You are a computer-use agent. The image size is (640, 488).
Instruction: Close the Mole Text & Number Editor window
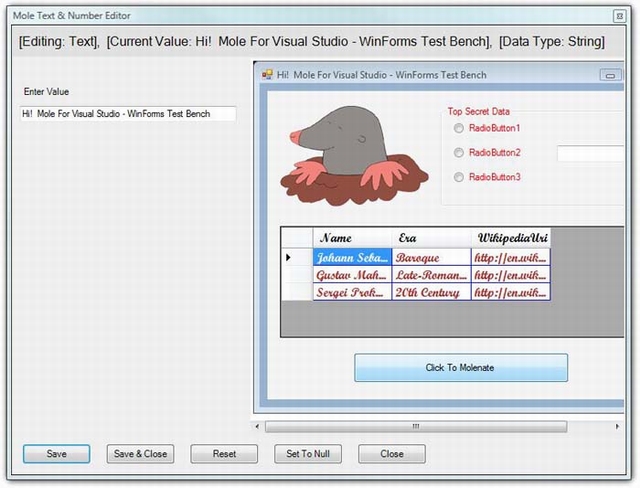[620, 16]
